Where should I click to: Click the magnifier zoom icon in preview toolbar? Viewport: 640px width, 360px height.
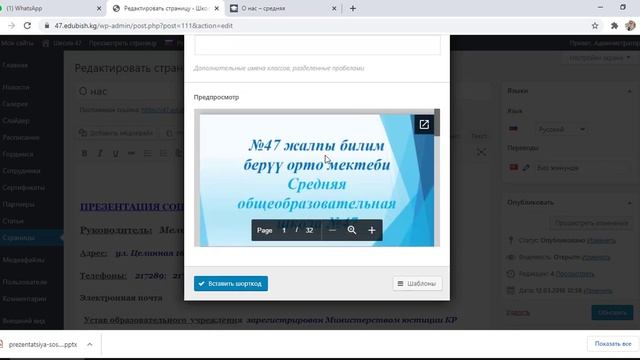point(352,231)
